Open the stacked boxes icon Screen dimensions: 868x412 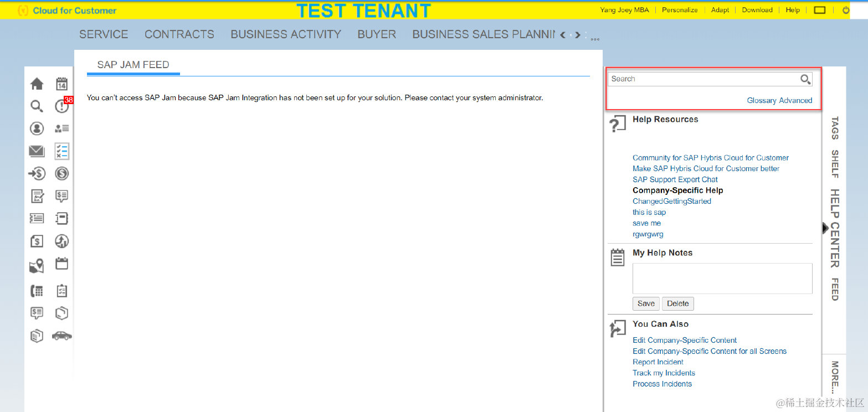pos(37,336)
